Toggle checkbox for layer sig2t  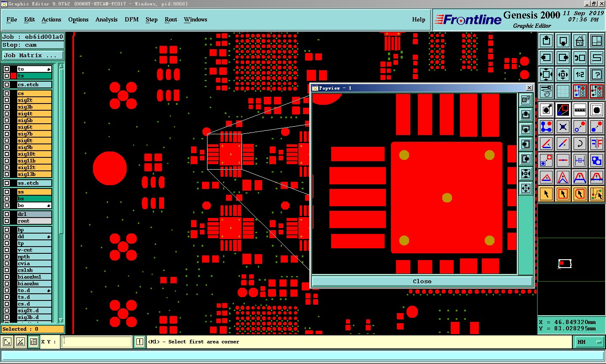pos(7,100)
